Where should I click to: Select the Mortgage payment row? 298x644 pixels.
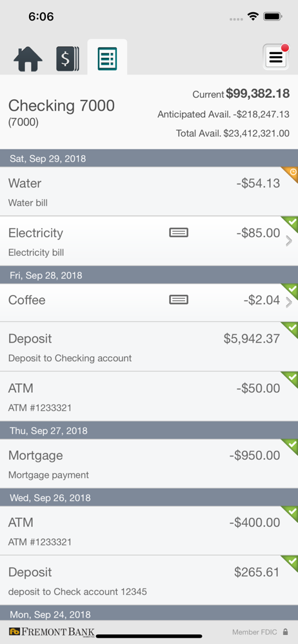pos(149,464)
